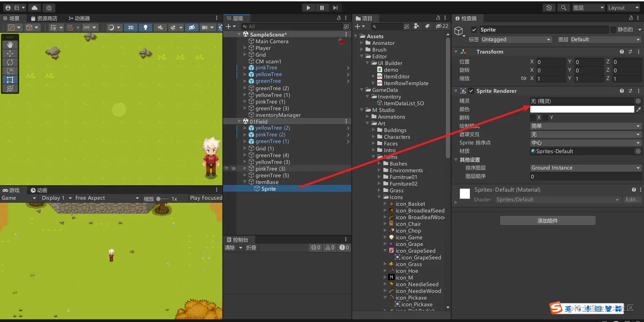Click the 添加组件 Add Component button
644x322 pixels.
[x=547, y=221]
